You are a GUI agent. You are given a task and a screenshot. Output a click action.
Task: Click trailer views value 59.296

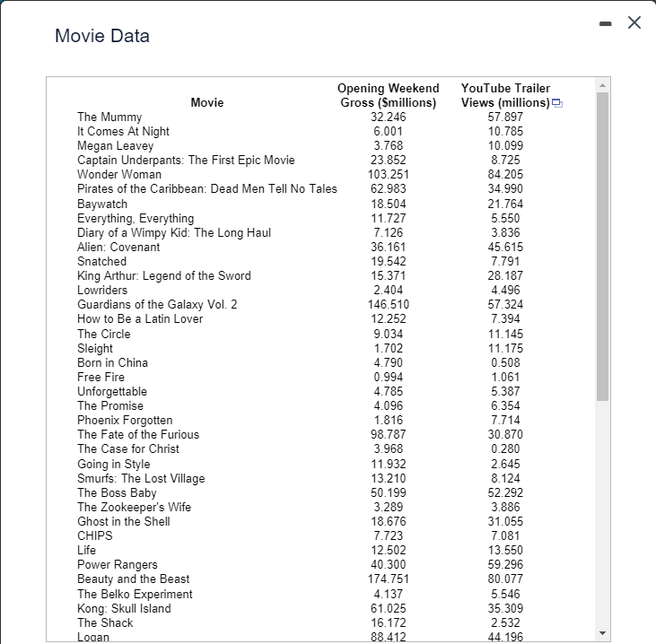505,564
